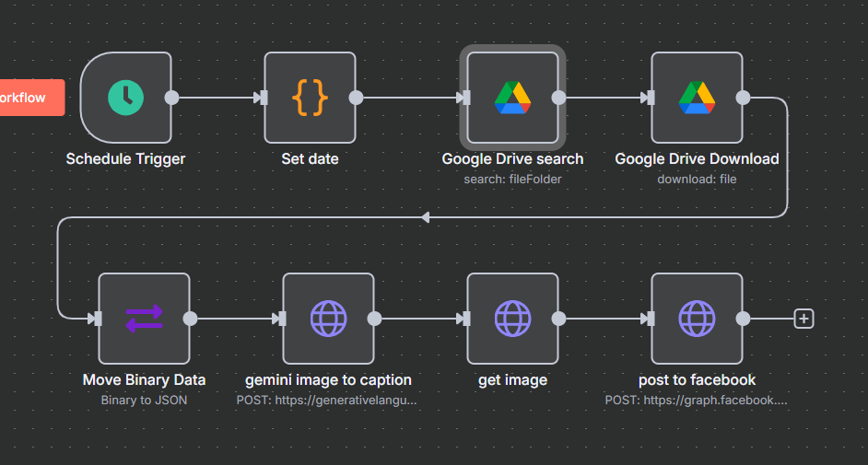The image size is (868, 465).
Task: Click the "download: file" subtitle
Action: [x=697, y=180]
